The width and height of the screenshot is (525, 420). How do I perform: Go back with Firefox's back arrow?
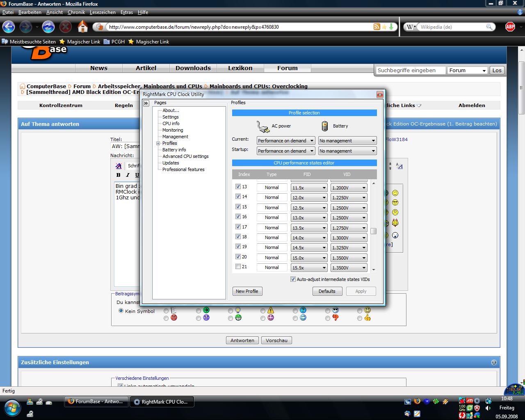point(9,27)
